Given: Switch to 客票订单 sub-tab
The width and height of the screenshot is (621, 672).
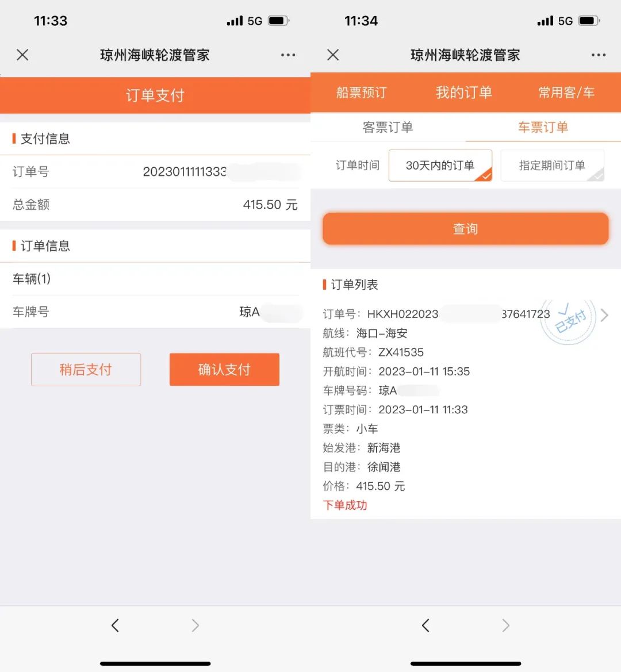Looking at the screenshot, I should click(388, 128).
